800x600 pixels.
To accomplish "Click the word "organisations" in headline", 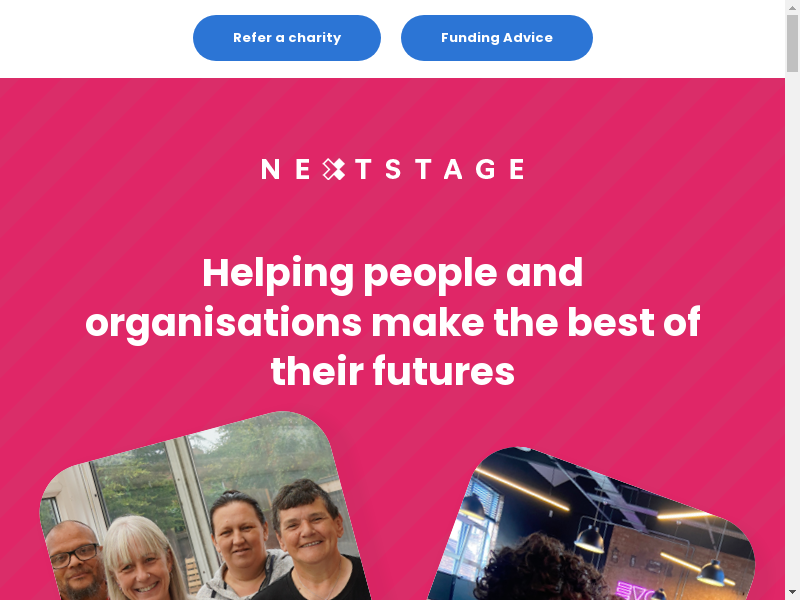I will coord(223,324).
